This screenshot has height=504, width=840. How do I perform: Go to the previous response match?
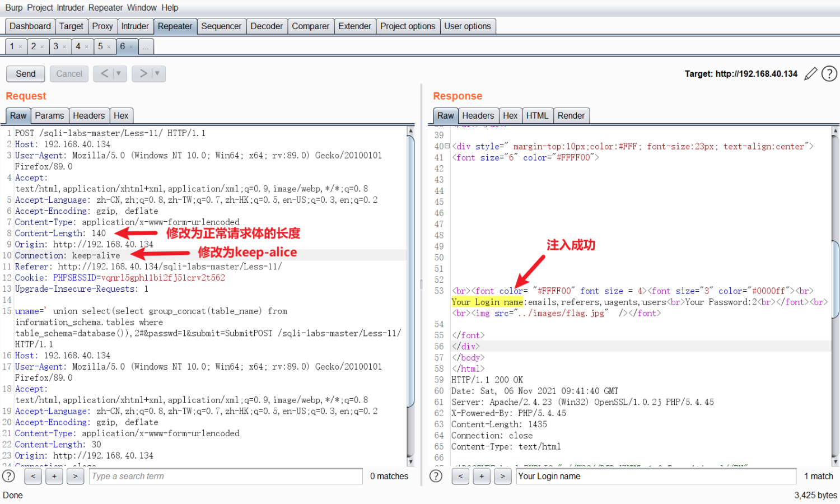coord(460,476)
